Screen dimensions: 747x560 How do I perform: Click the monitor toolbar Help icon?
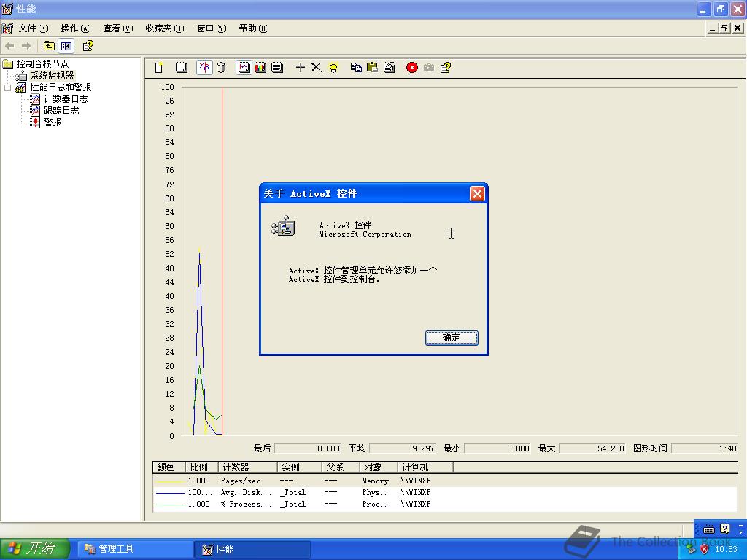(446, 68)
